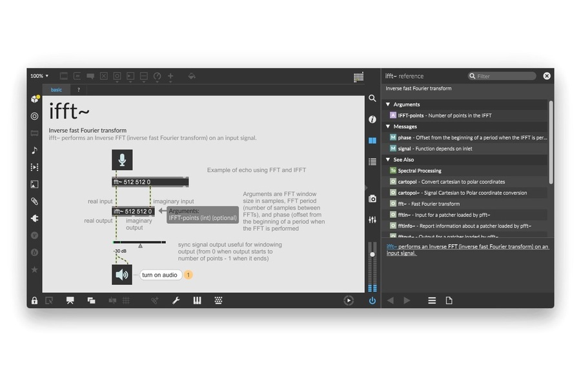Toggle the top-right toolbar grid calendar icon
The width and height of the screenshot is (581, 392).
coord(358,77)
